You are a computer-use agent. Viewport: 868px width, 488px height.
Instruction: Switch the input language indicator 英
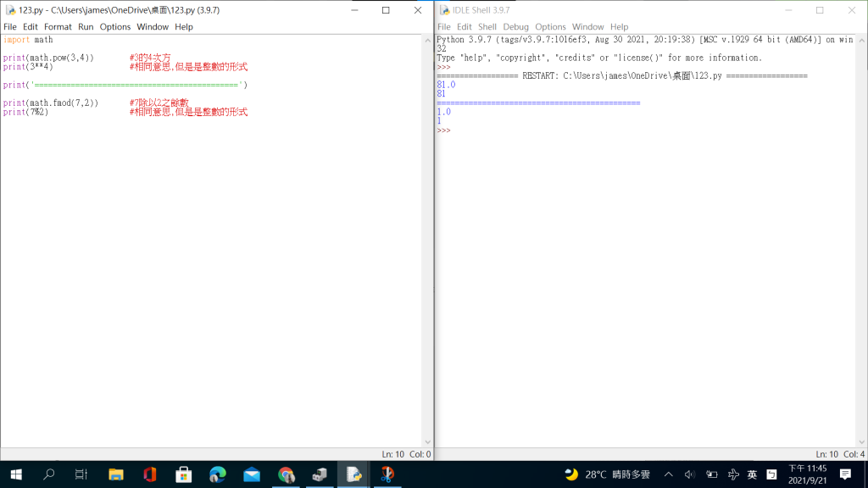click(752, 474)
